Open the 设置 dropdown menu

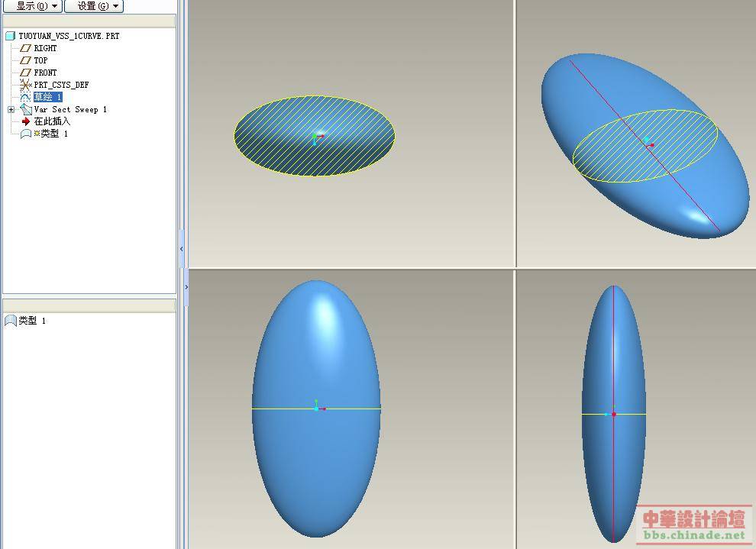(x=94, y=6)
